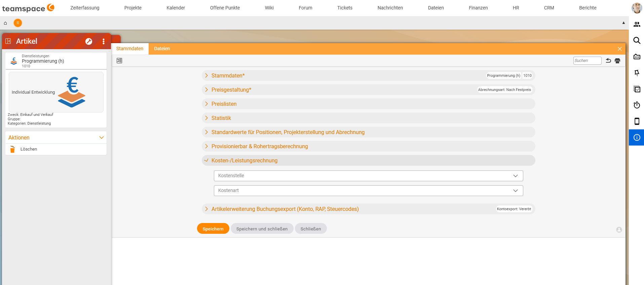644x285 pixels.
Task: Select the Stammdaten tab
Action: pos(130,49)
